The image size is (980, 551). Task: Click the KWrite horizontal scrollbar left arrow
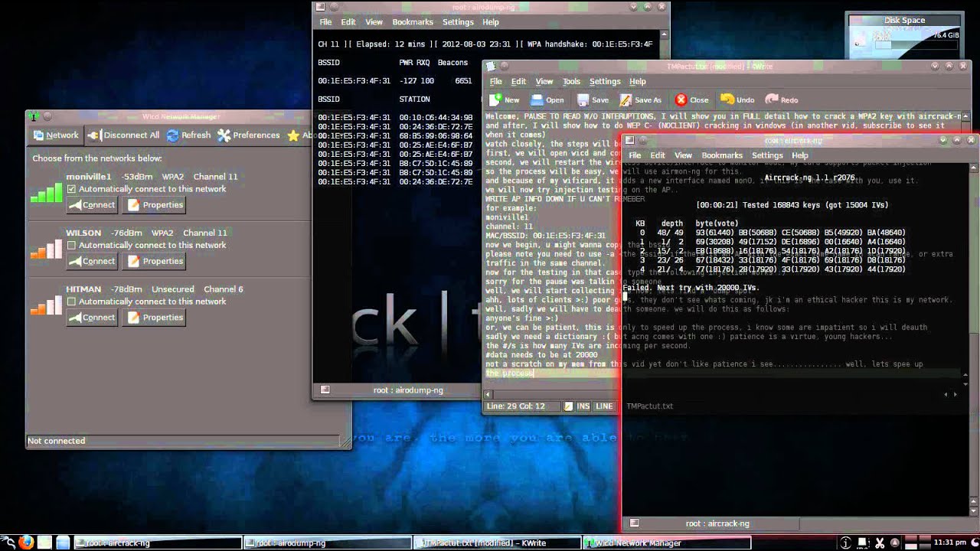click(x=488, y=393)
